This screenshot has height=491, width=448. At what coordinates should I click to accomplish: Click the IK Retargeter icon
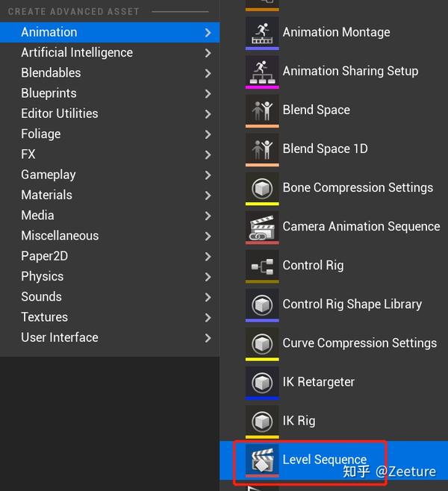(262, 381)
